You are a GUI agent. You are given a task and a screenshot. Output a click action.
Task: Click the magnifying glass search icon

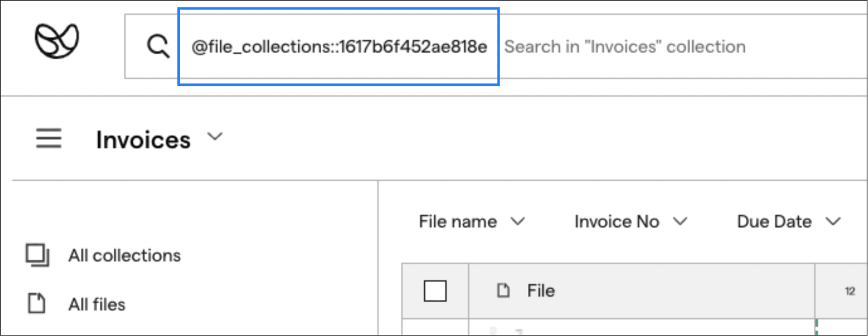pyautogui.click(x=158, y=47)
